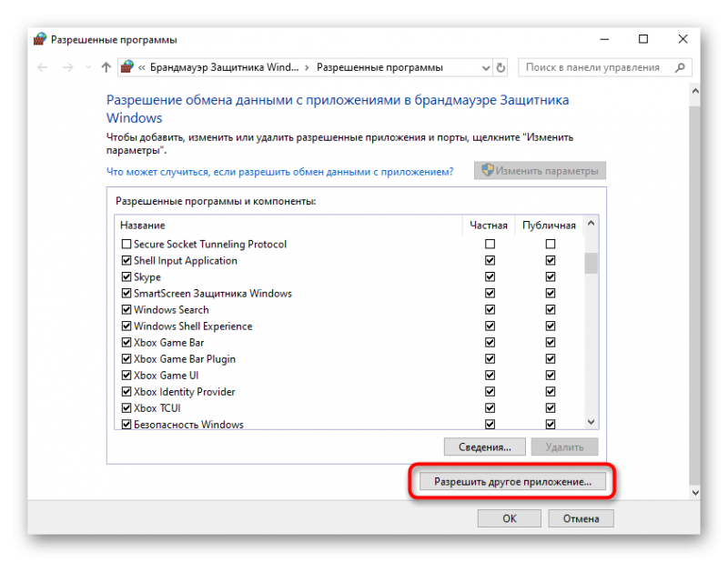Viewport: 728px width, 562px height.
Task: Click the Back navigation arrow
Action: point(42,68)
